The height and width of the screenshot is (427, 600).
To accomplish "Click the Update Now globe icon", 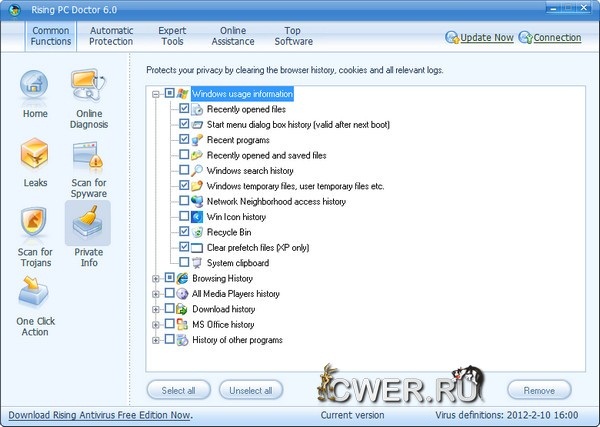I will tap(452, 37).
